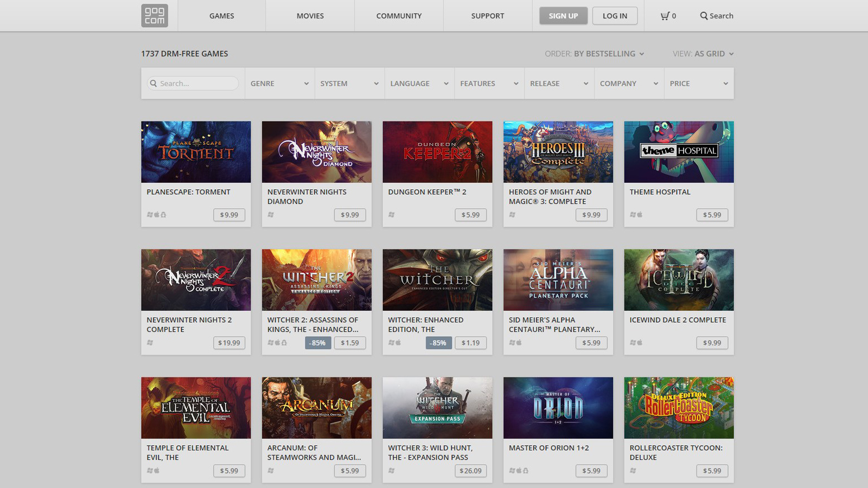The height and width of the screenshot is (488, 868).
Task: Click the Mac icon under Alpha Centauri
Action: (x=519, y=343)
